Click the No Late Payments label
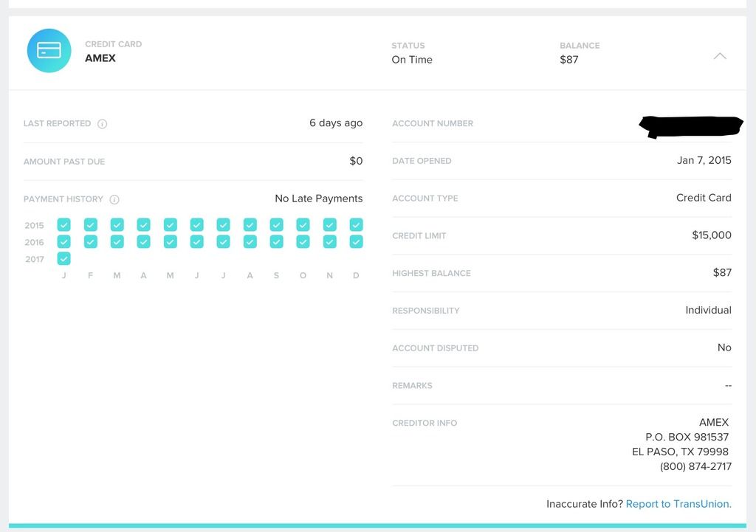756x532 pixels. pyautogui.click(x=319, y=198)
